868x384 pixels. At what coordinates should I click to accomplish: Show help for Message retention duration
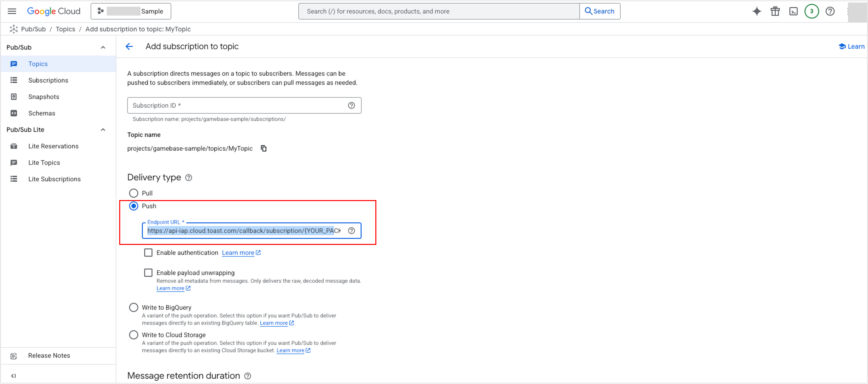(248, 376)
